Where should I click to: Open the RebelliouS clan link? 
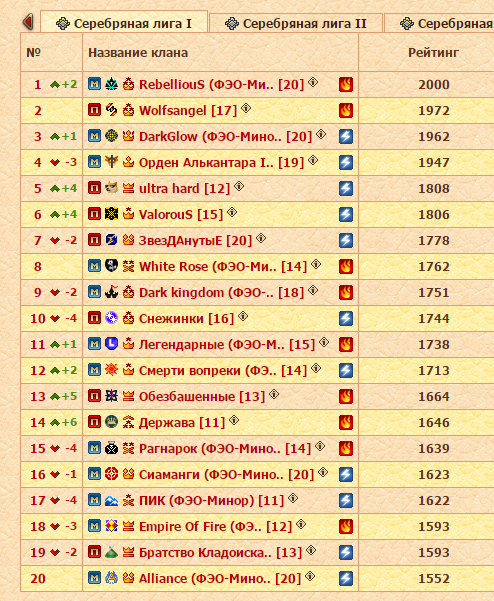pyautogui.click(x=221, y=84)
